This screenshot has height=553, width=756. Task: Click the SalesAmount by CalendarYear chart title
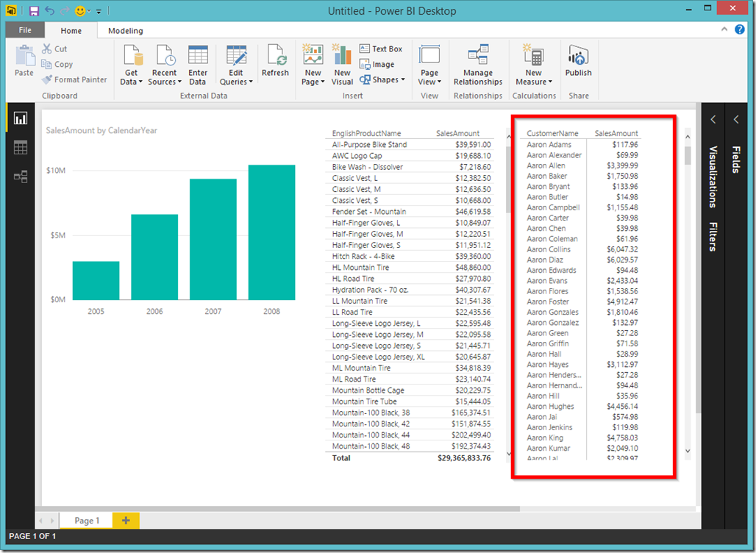click(x=101, y=130)
